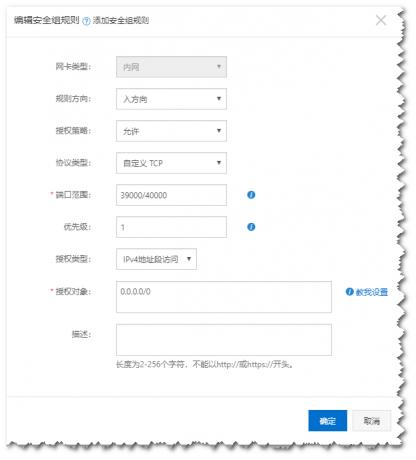Open the 授权类型 dropdown showing IPv4地址段访问
416x460 pixels.
[x=156, y=259]
